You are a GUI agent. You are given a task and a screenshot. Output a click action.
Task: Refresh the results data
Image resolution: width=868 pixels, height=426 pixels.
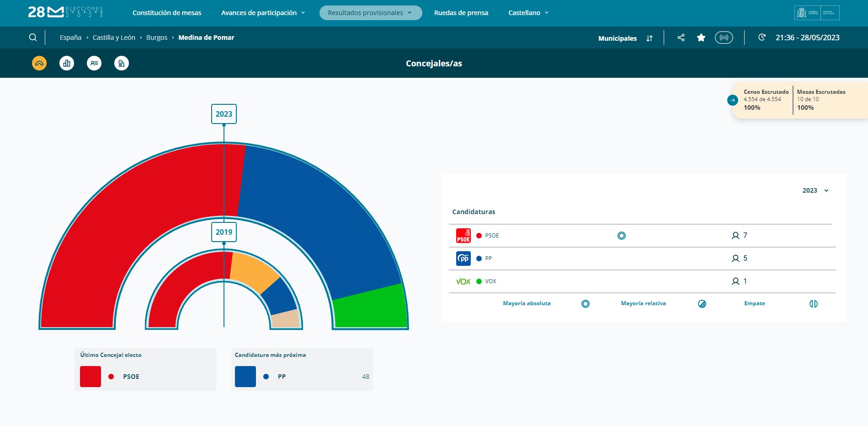(762, 38)
